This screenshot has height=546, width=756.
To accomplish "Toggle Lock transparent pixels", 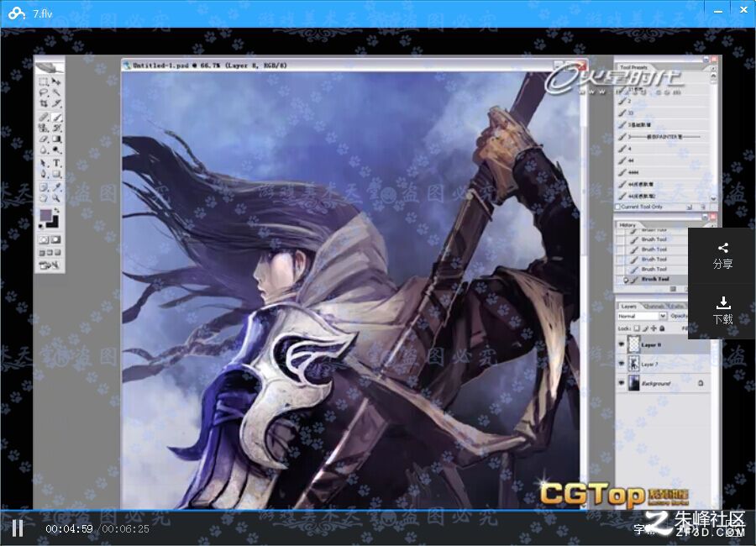I will click(637, 328).
